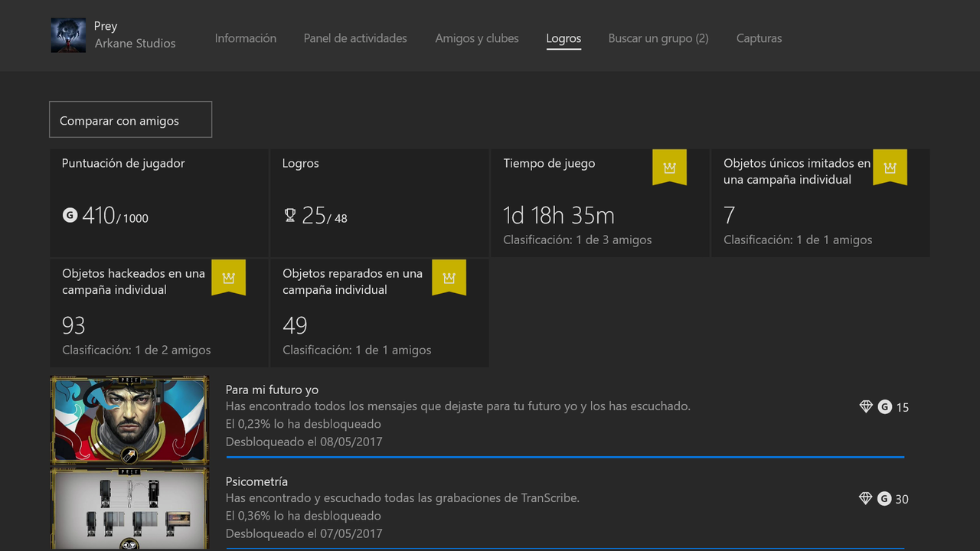Click Para mi futuro yo achievement artwork
This screenshot has height=551, width=980.
pyautogui.click(x=129, y=420)
